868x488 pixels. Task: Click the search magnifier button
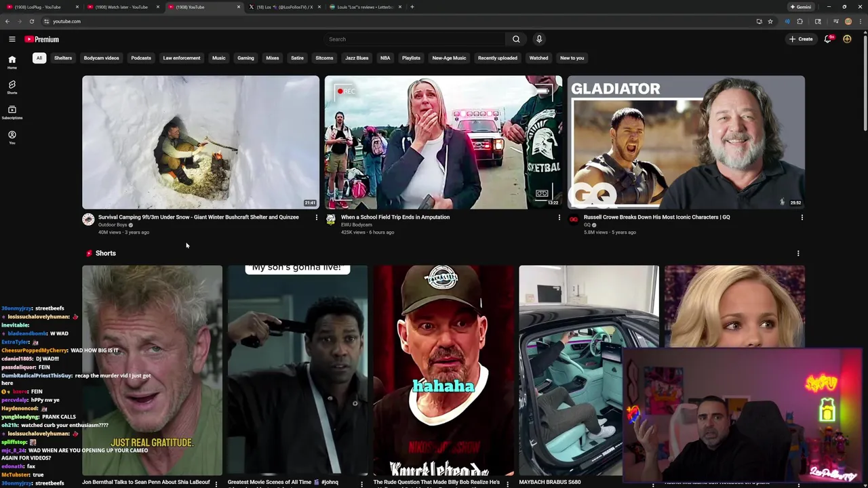516,39
